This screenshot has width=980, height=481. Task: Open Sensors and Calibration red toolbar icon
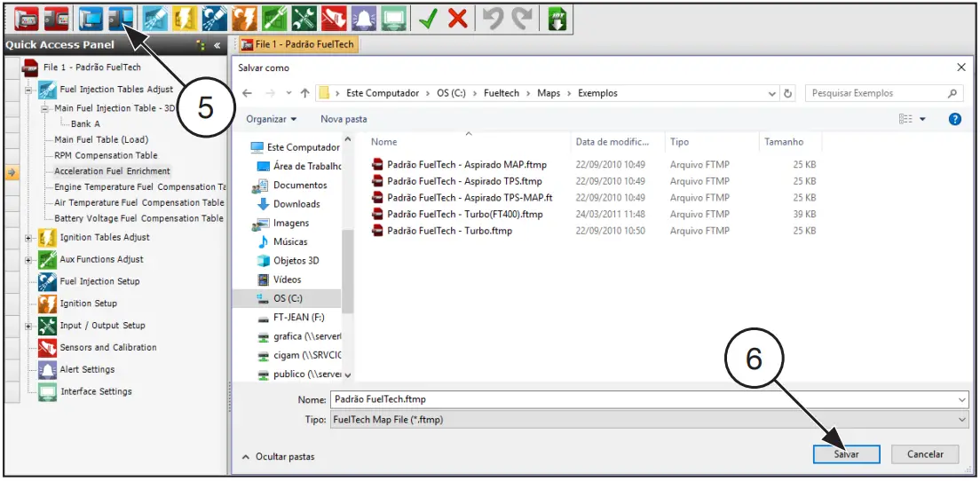pos(335,19)
